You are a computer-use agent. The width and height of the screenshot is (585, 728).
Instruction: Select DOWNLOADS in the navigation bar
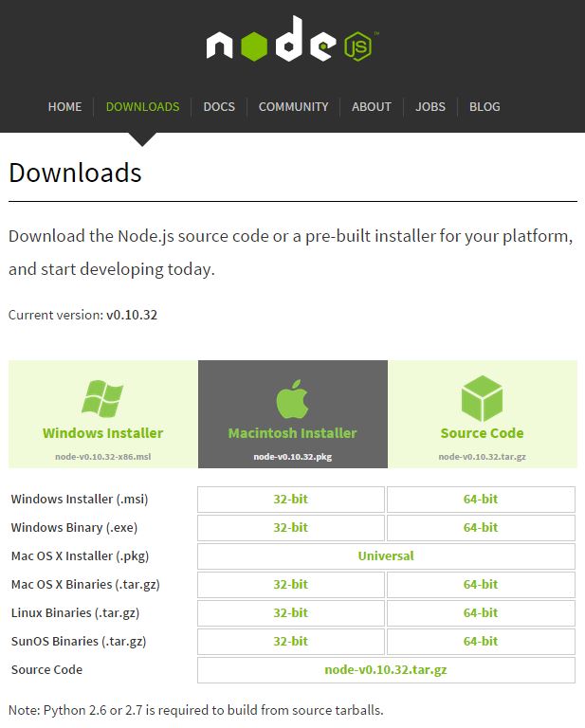pyautogui.click(x=142, y=107)
